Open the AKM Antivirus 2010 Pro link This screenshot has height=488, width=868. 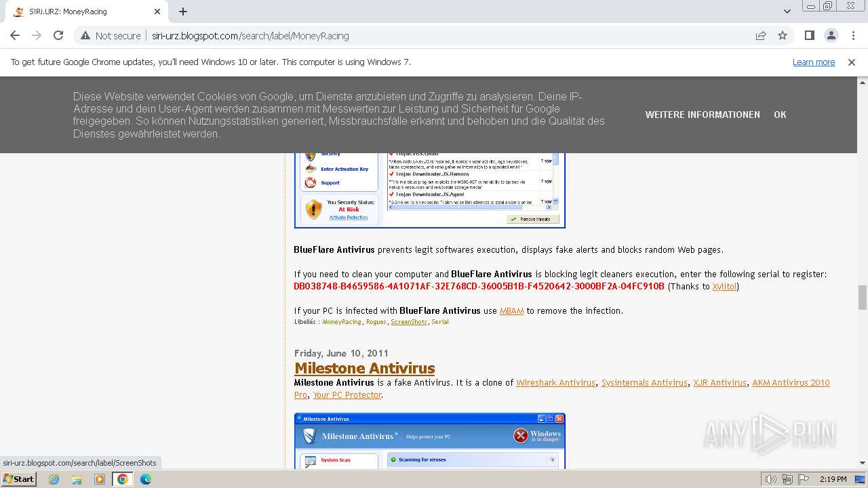[x=791, y=383]
